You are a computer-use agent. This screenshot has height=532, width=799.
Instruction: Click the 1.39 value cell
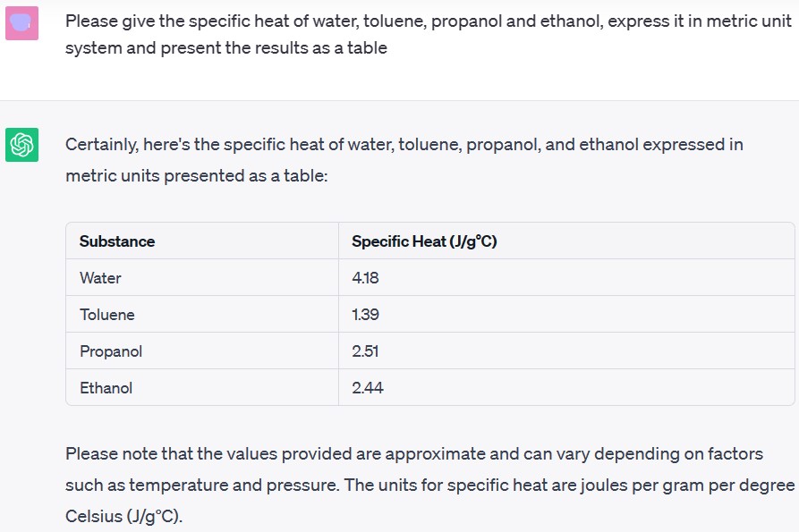pyautogui.click(x=365, y=315)
